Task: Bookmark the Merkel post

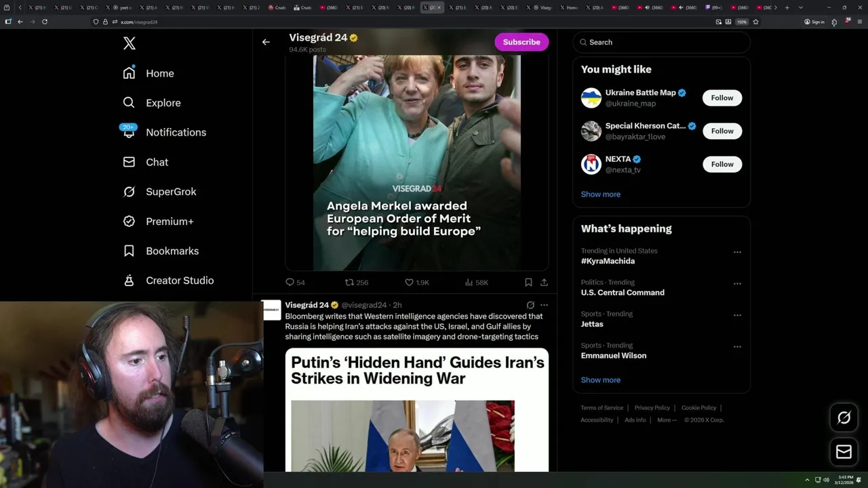Action: 528,282
